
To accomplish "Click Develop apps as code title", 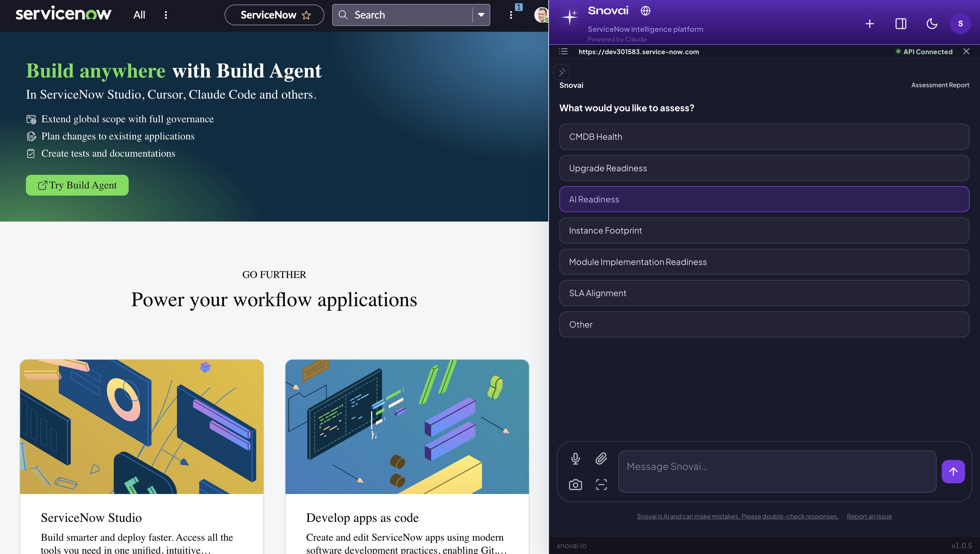I will (x=362, y=518).
